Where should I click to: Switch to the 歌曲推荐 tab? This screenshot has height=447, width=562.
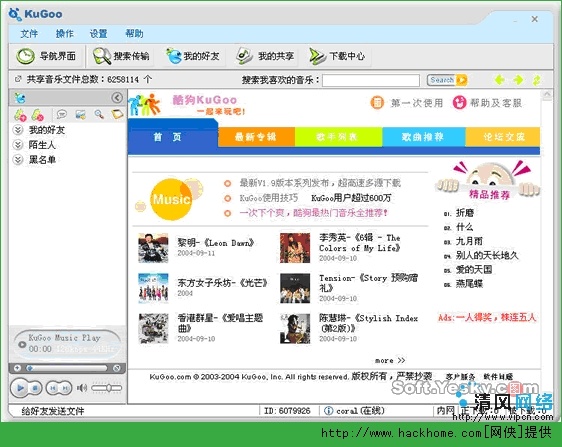[423, 137]
